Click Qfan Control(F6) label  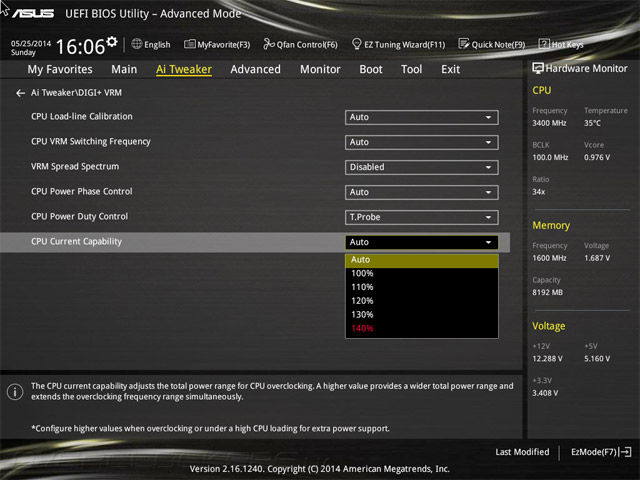pyautogui.click(x=307, y=44)
